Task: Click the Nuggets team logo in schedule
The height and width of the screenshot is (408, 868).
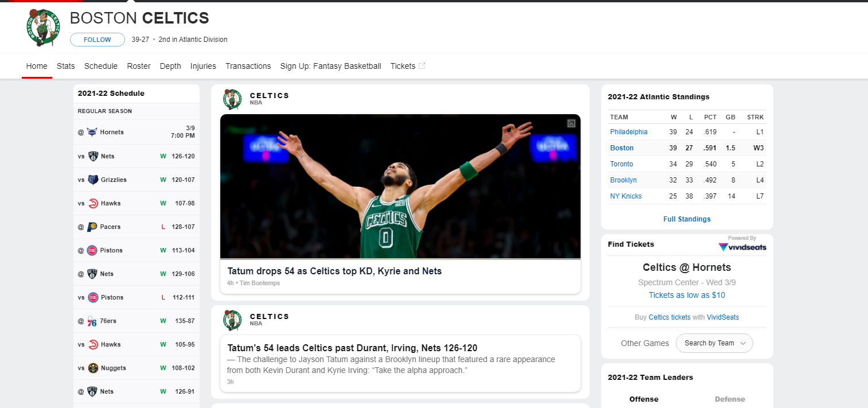Action: (x=93, y=368)
